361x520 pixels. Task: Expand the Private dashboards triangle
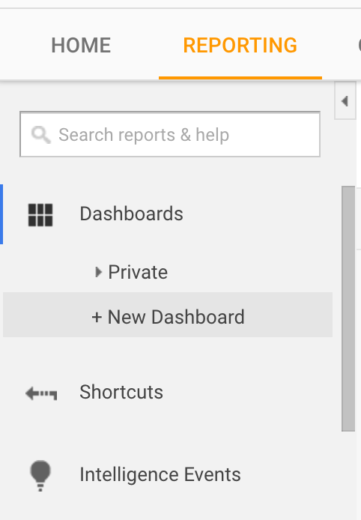(x=98, y=272)
